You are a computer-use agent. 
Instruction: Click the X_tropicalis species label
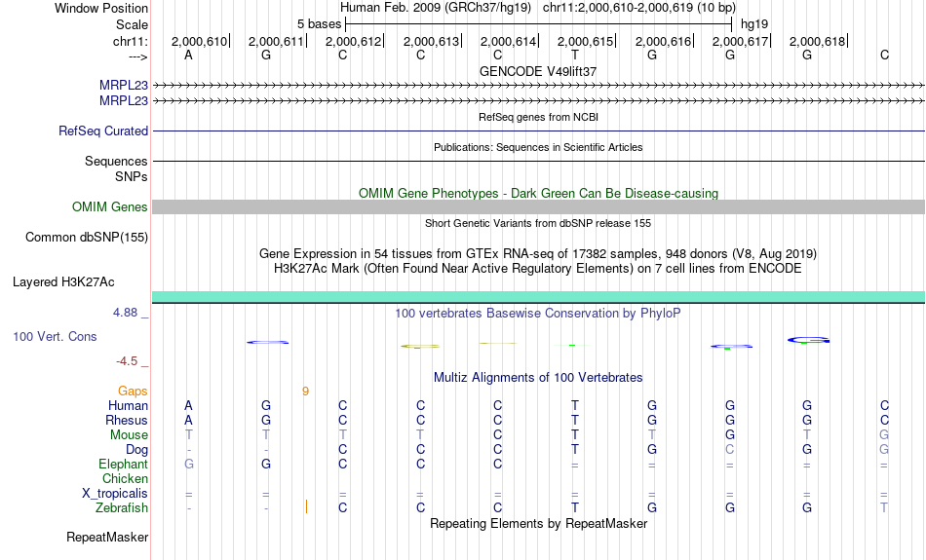tap(115, 494)
